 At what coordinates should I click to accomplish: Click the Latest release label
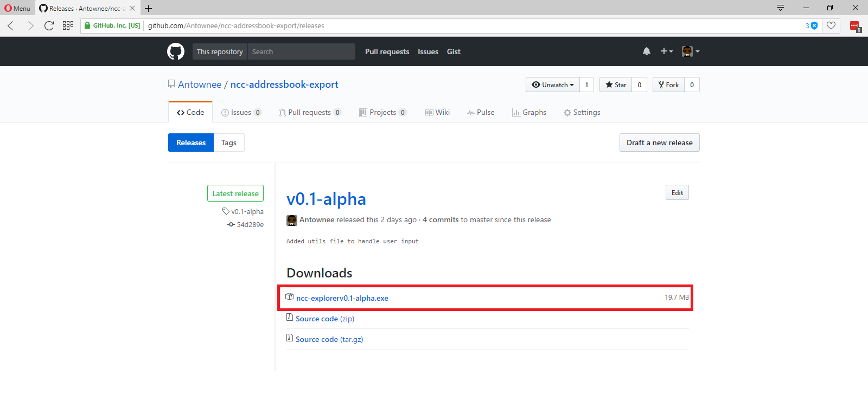[x=235, y=193]
